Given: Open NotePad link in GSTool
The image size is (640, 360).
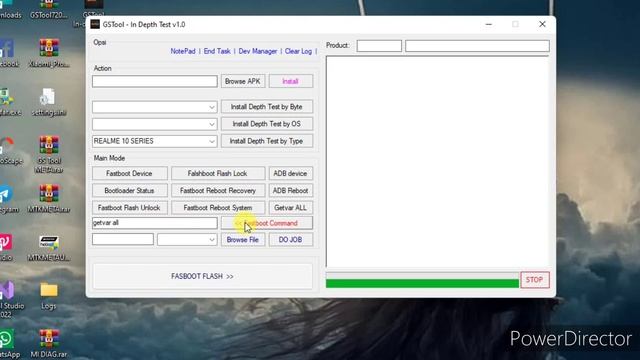Looking at the screenshot, I should coord(183,51).
